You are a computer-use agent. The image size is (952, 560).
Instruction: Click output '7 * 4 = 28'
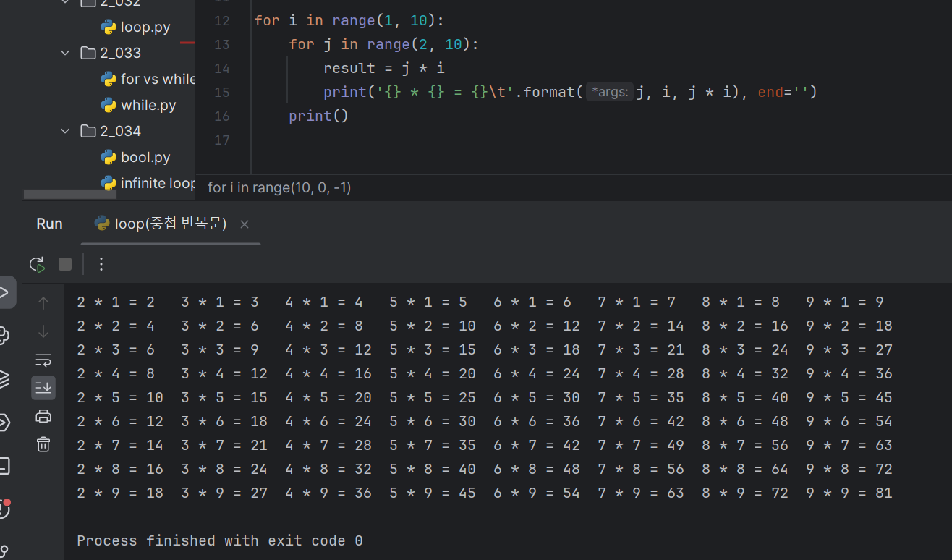click(641, 374)
